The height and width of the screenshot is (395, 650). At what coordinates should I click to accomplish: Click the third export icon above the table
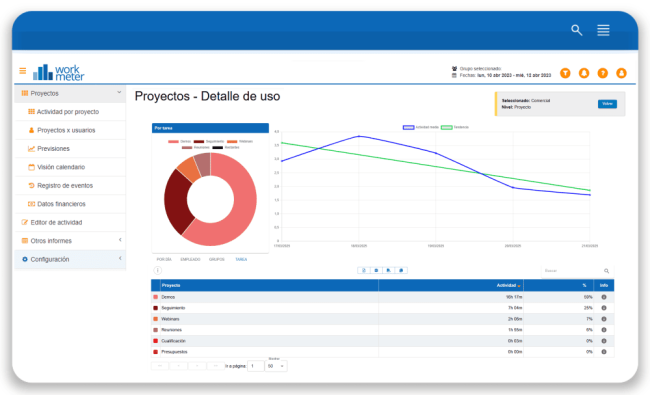388,270
